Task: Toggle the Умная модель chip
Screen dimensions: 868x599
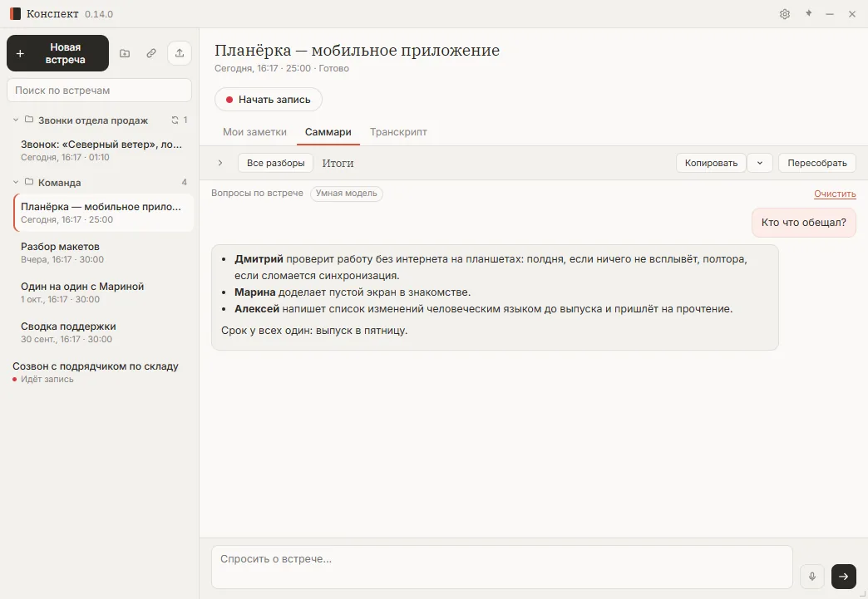Action: [x=347, y=194]
